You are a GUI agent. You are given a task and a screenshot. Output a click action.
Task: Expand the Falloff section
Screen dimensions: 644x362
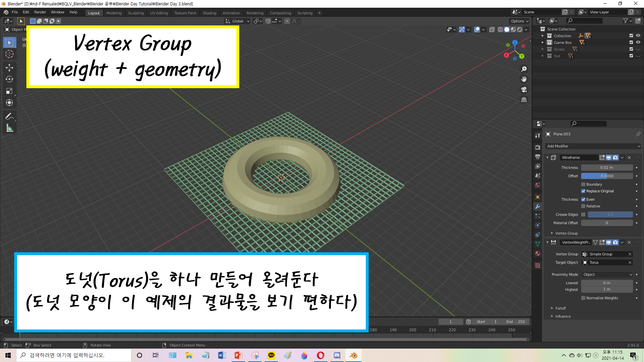click(x=560, y=308)
